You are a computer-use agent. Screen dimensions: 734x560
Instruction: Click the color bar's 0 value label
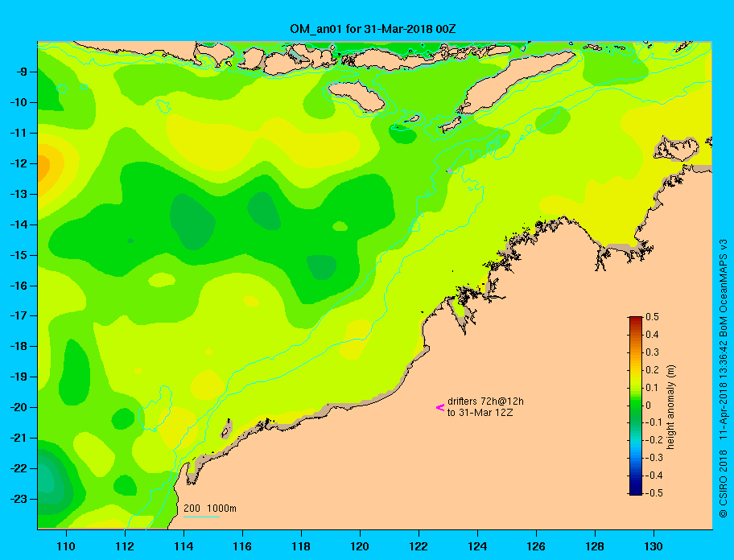[649, 406]
